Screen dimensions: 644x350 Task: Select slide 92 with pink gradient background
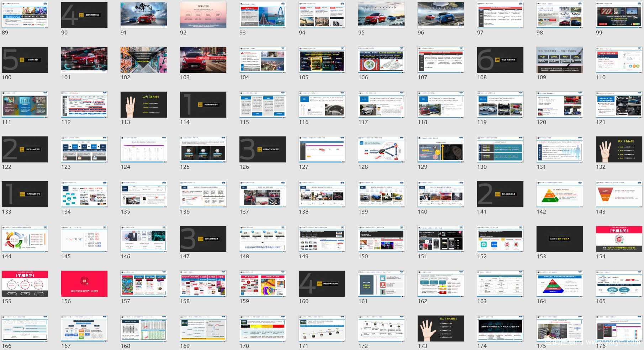(203, 15)
